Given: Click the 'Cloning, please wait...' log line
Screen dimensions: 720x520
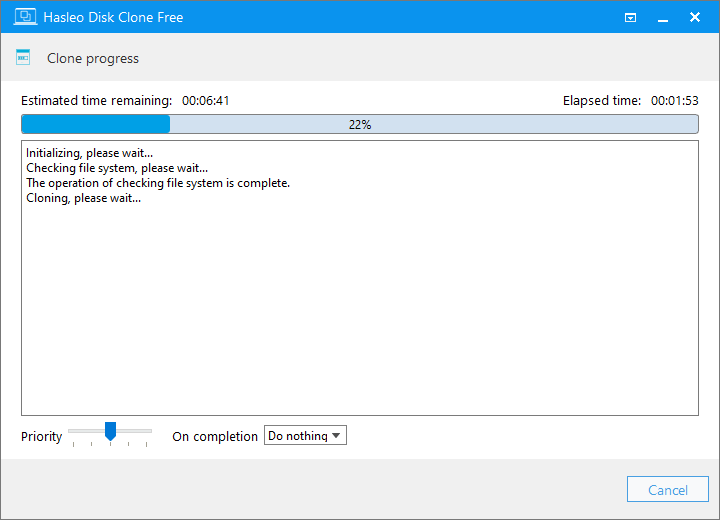Looking at the screenshot, I should [84, 198].
